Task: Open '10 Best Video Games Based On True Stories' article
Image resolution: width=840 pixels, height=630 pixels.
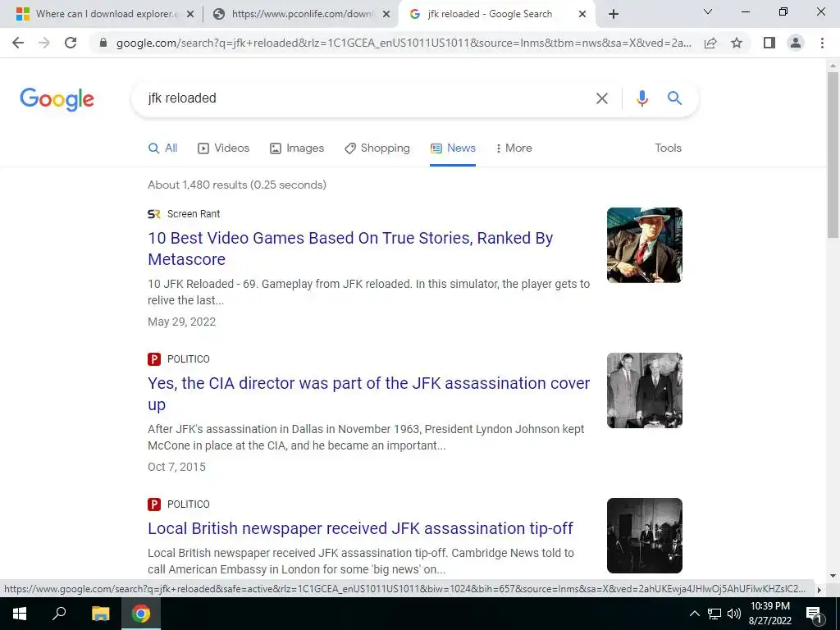Action: pos(350,249)
